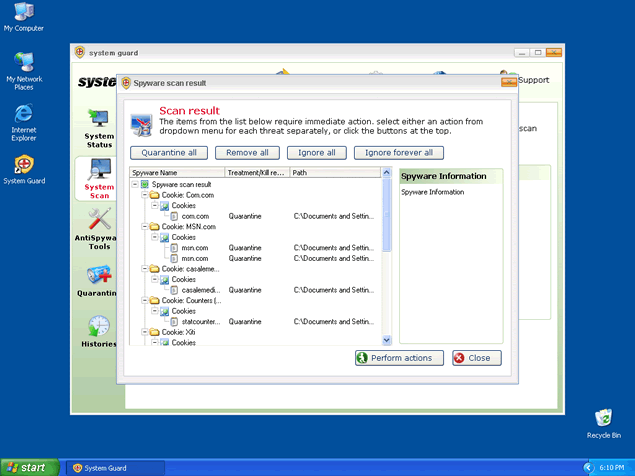
Task: Open AntiSpyware Tools from the sidebar
Action: [99, 229]
